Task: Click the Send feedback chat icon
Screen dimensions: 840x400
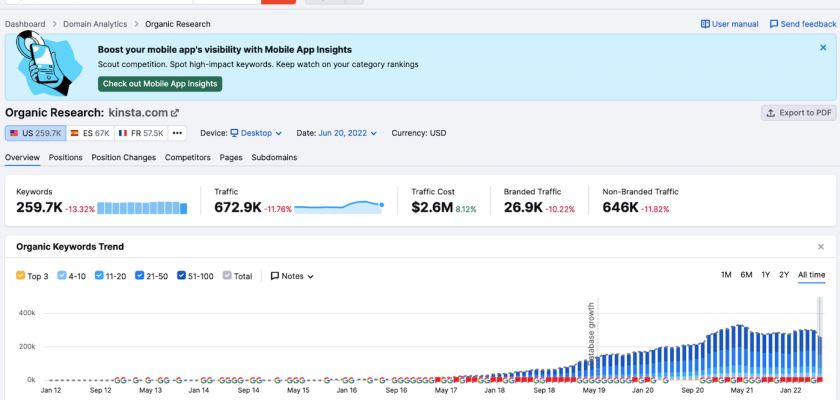Action: (x=774, y=24)
